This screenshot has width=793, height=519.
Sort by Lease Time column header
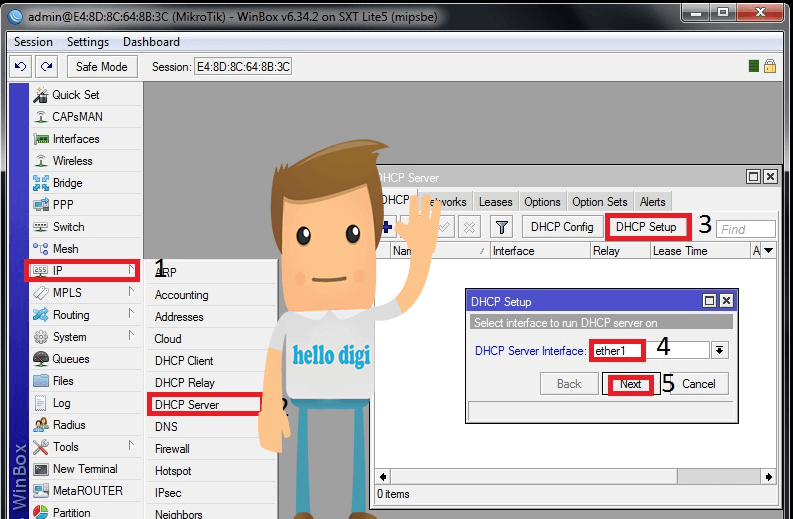(x=700, y=251)
